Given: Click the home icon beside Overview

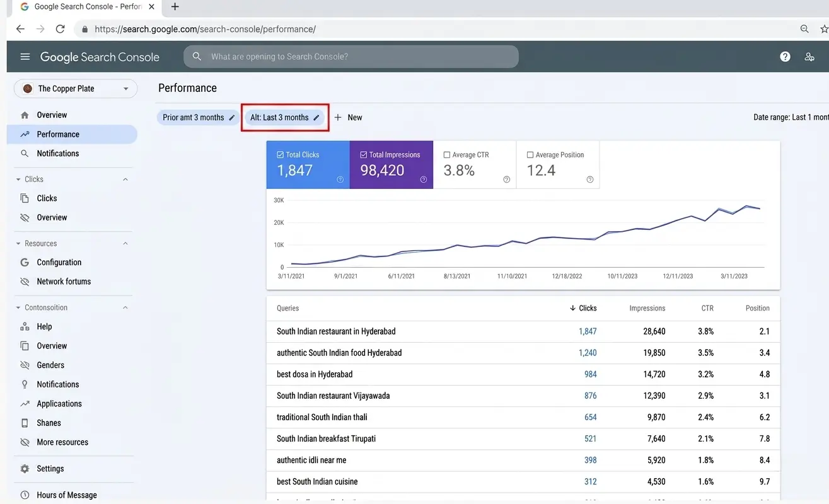Looking at the screenshot, I should pos(25,115).
